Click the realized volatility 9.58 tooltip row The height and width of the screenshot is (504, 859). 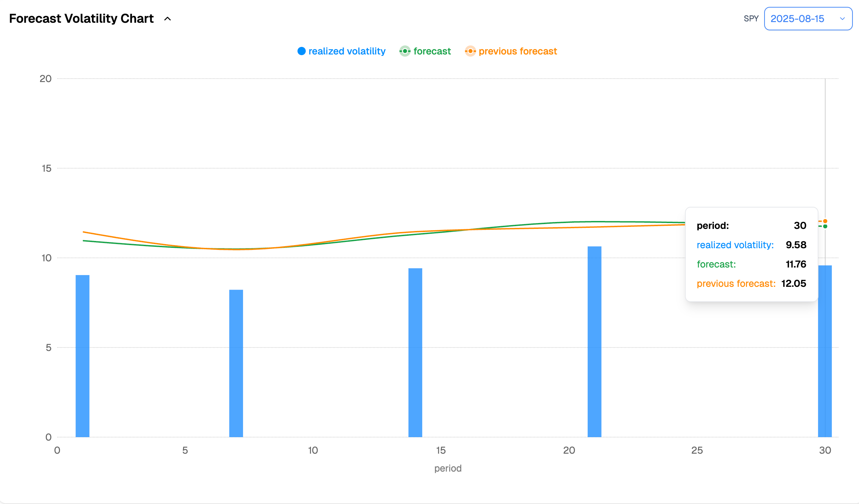[x=751, y=245]
